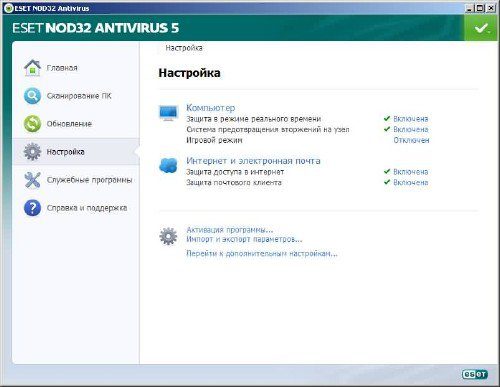Open Служебные программы section

click(89, 180)
